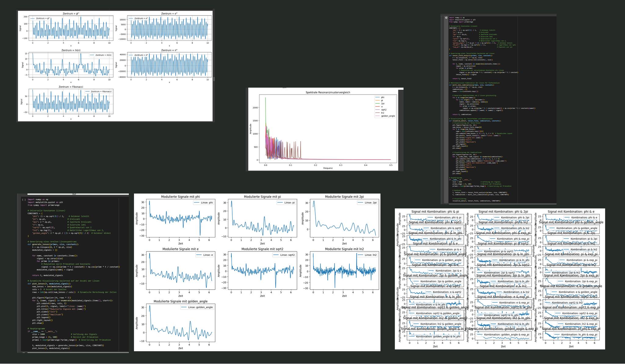This screenshot has width=625, height=364.
Task: Click empty execution brackets of lenses cell
Action: [24, 200]
